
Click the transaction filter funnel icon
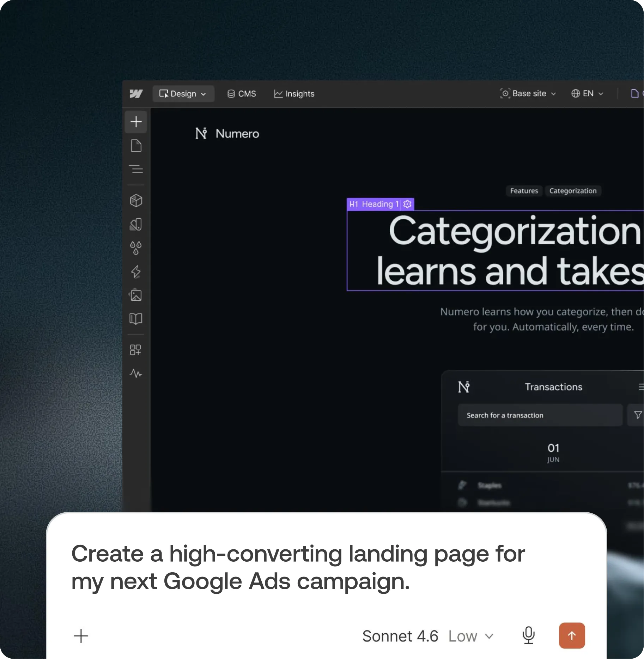pos(637,415)
